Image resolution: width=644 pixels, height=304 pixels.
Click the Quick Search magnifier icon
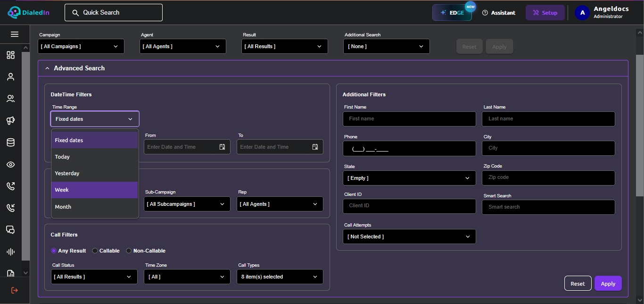(75, 13)
